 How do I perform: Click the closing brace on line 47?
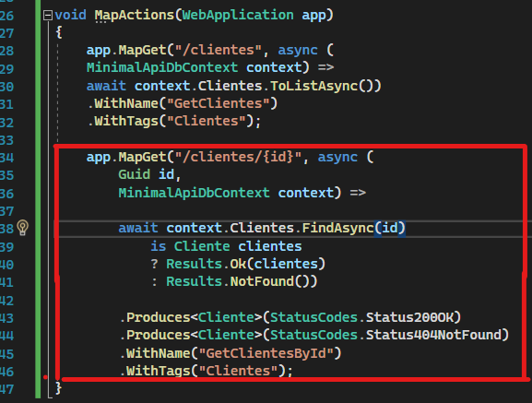pos(58,387)
